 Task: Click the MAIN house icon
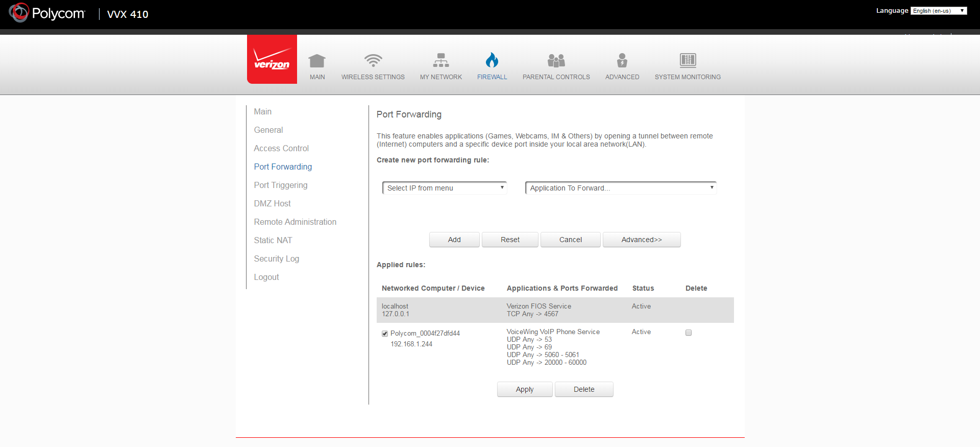tap(317, 61)
